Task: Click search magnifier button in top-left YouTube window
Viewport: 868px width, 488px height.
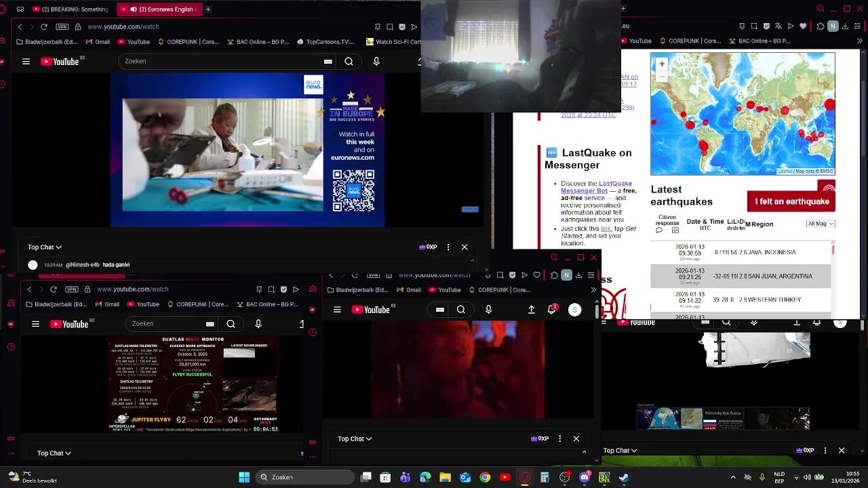Action: 349,61
